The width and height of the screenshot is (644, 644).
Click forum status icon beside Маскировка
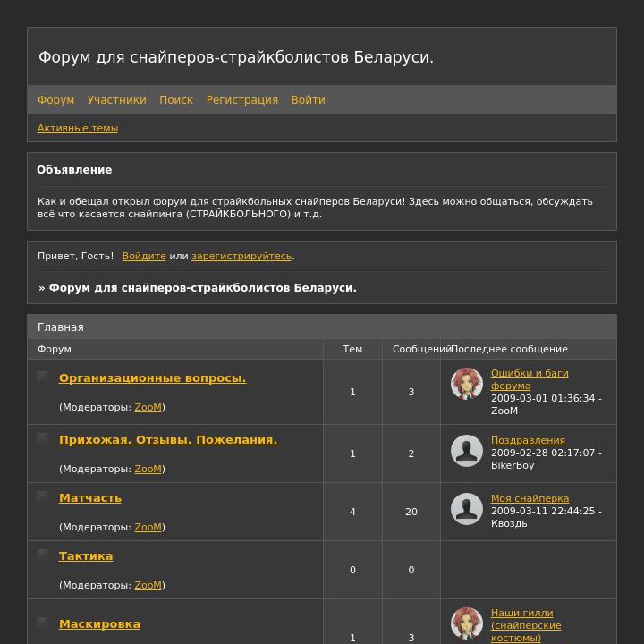(42, 623)
